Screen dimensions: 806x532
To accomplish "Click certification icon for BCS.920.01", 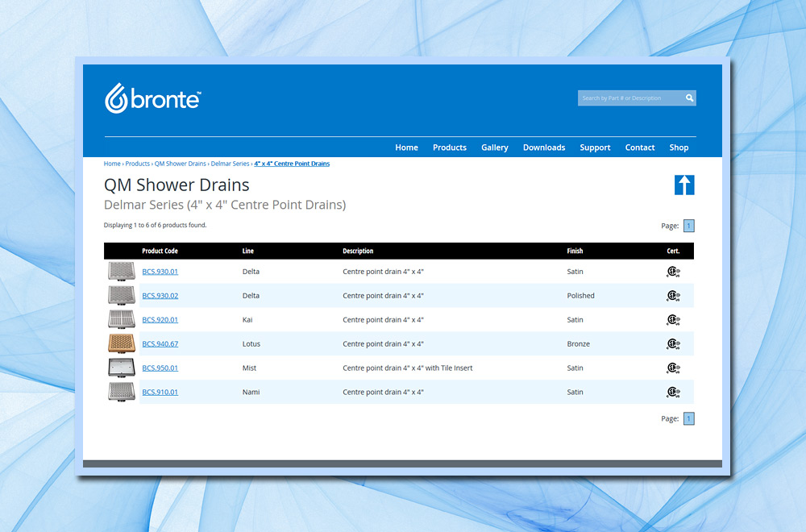I will click(673, 320).
